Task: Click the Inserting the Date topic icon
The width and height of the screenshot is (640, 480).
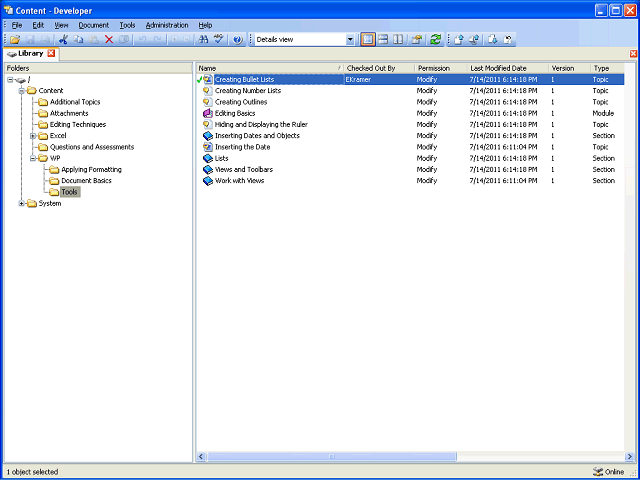Action: [208, 147]
